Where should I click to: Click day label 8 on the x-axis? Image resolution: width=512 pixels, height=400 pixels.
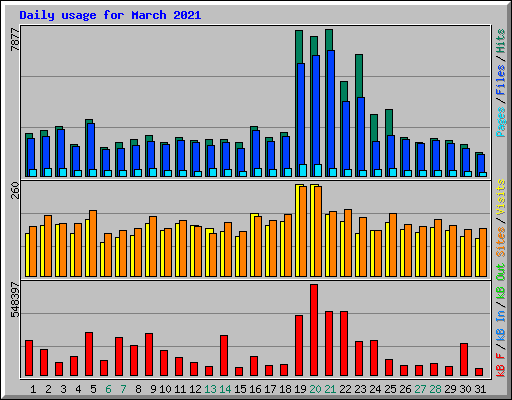pyautogui.click(x=138, y=389)
